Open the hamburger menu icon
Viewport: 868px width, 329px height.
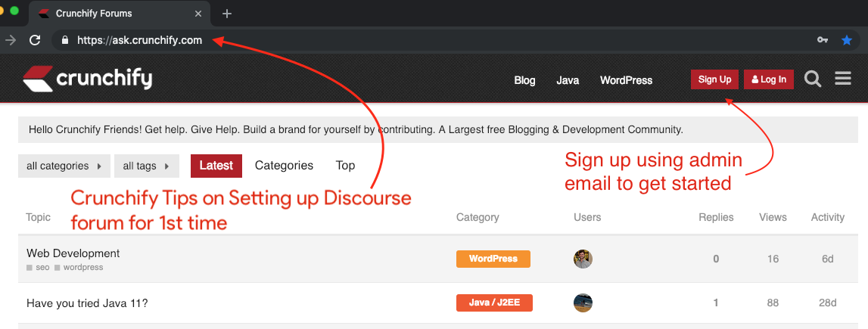pyautogui.click(x=843, y=79)
